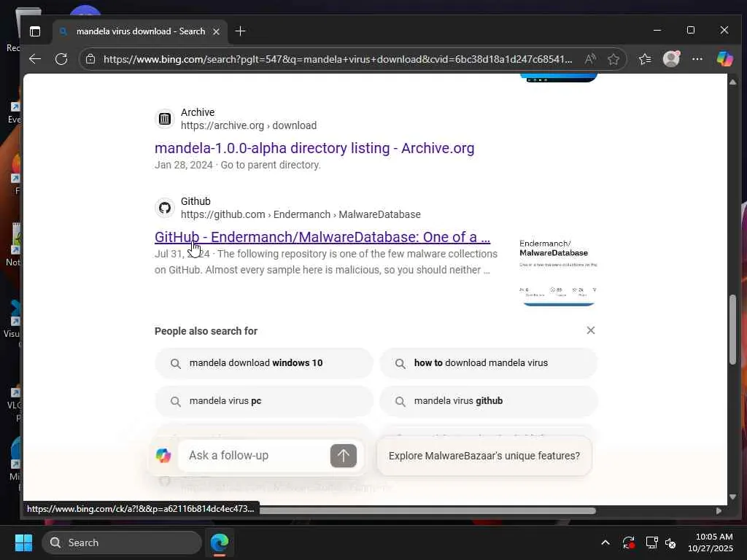Click the muted volume tray icon
Screen dimensions: 747x560
tap(671, 542)
